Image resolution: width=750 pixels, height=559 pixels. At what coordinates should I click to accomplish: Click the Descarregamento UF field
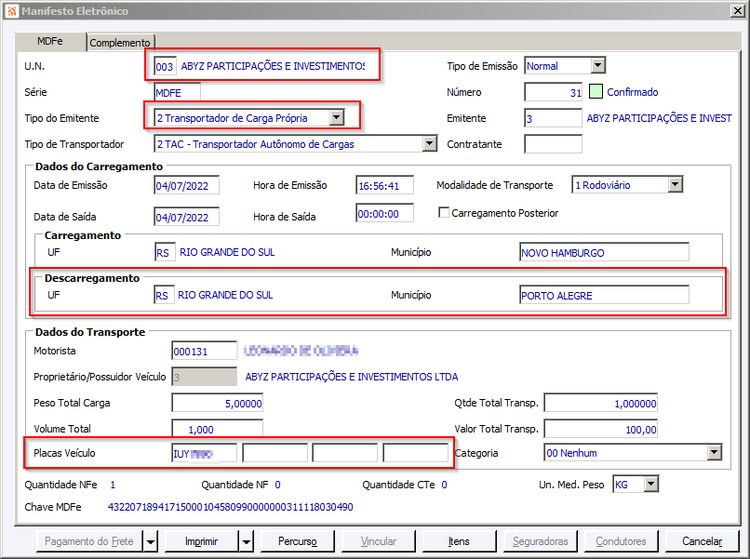pos(164,295)
